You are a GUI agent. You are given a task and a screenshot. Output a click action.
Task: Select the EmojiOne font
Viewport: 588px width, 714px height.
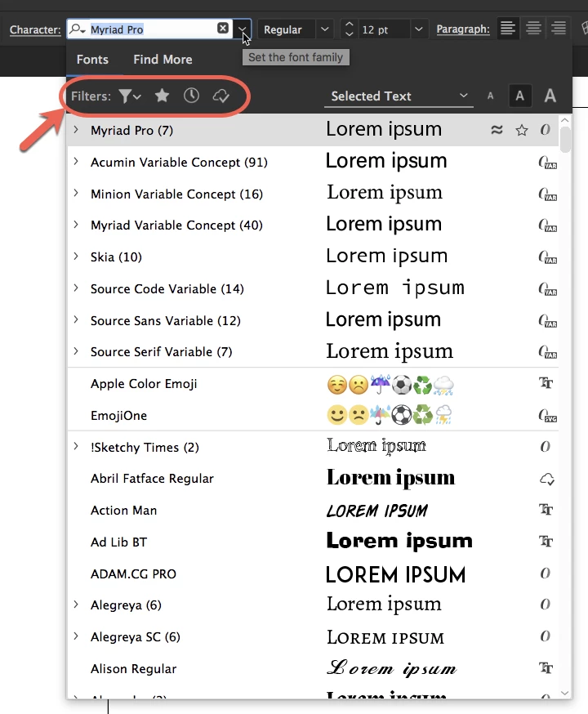click(x=313, y=415)
